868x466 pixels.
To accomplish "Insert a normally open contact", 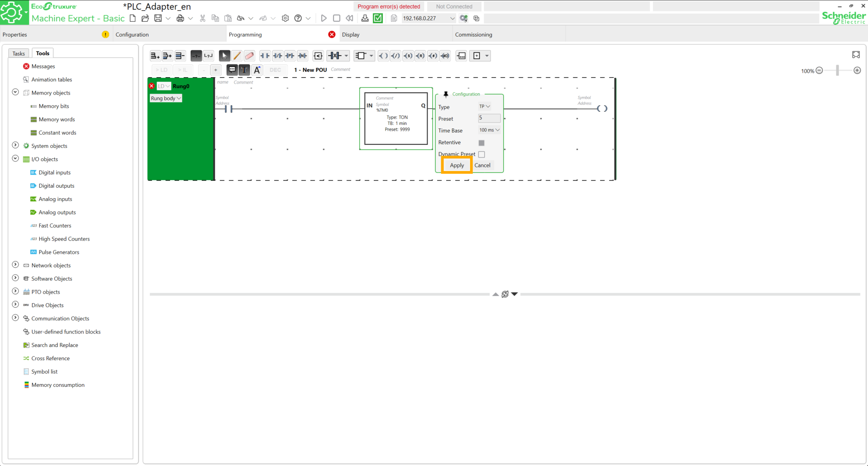I will (265, 56).
